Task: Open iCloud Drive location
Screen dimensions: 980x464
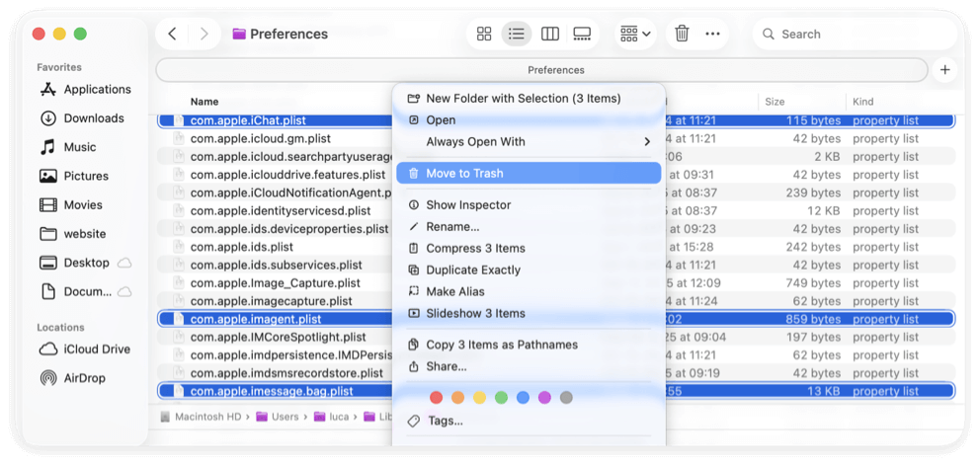Action: [x=84, y=349]
